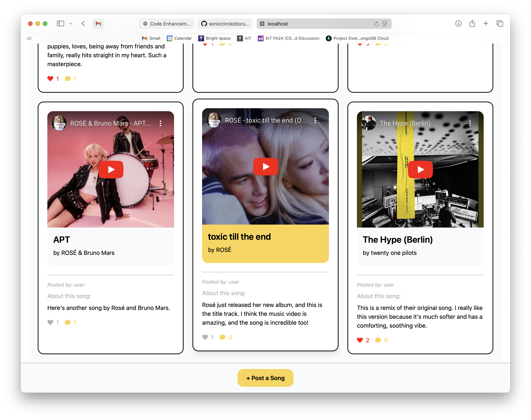Open AIT FA24 Discussion bookmark
This screenshot has height=420, width=531.
pos(288,38)
